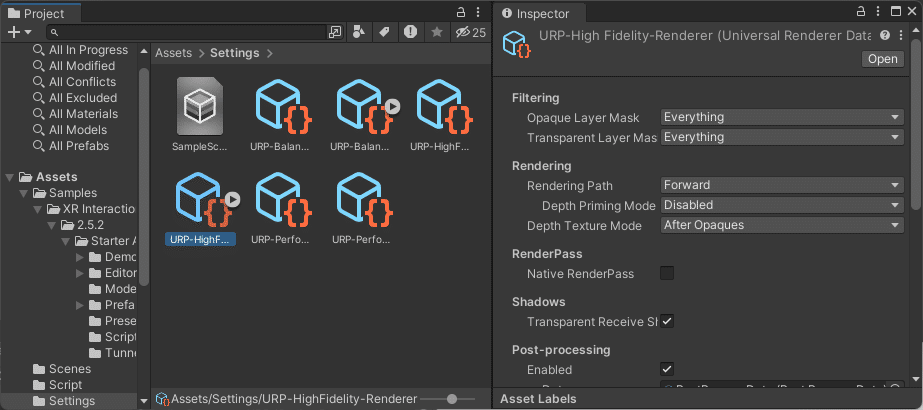Click the asset's component kebab menu icon
Image resolution: width=923 pixels, height=410 pixels.
[901, 36]
